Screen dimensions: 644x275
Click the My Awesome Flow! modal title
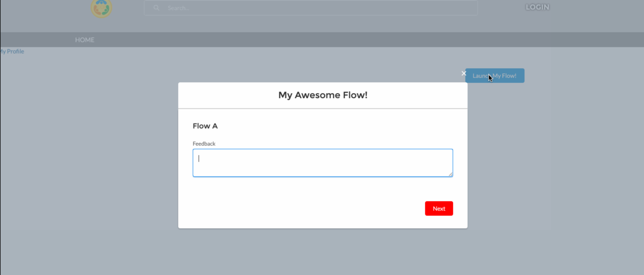click(322, 95)
